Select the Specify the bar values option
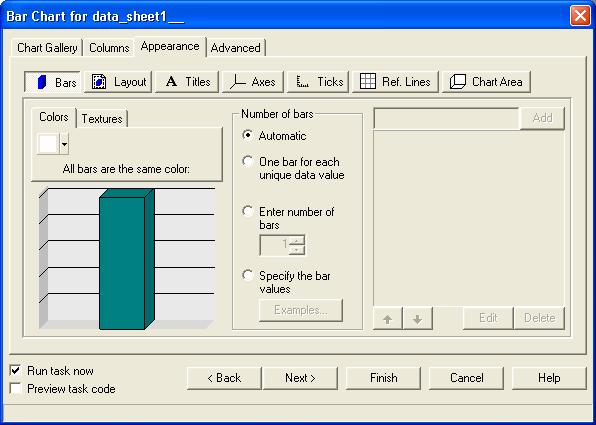 [x=248, y=275]
